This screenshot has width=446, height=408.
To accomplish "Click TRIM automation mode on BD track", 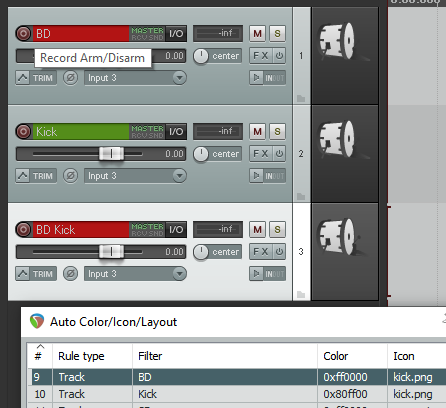I will tap(43, 78).
